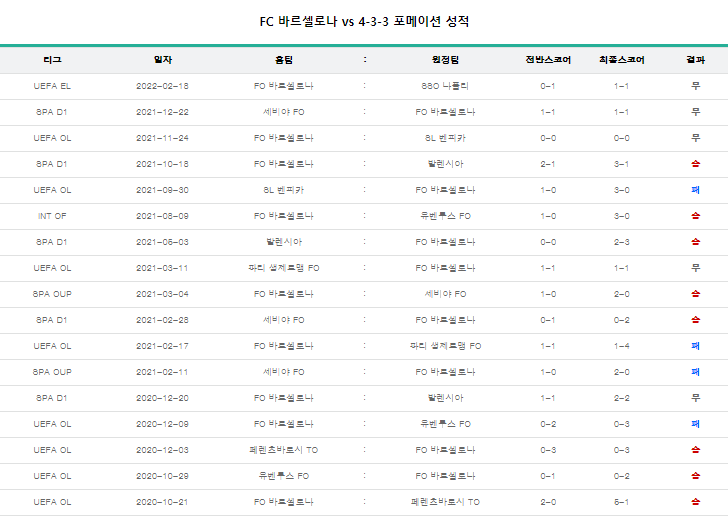Click the '원정팀' column header
The height and width of the screenshot is (516, 728).
[445, 59]
